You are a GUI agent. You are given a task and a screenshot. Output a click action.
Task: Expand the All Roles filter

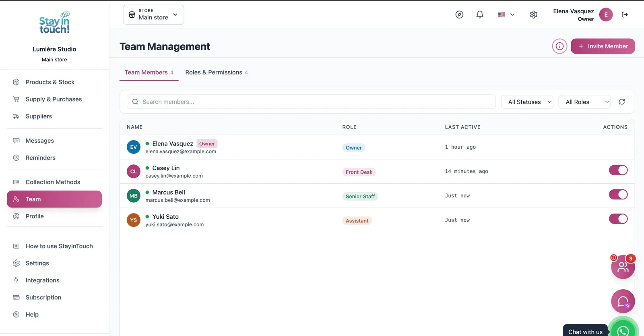tap(584, 102)
